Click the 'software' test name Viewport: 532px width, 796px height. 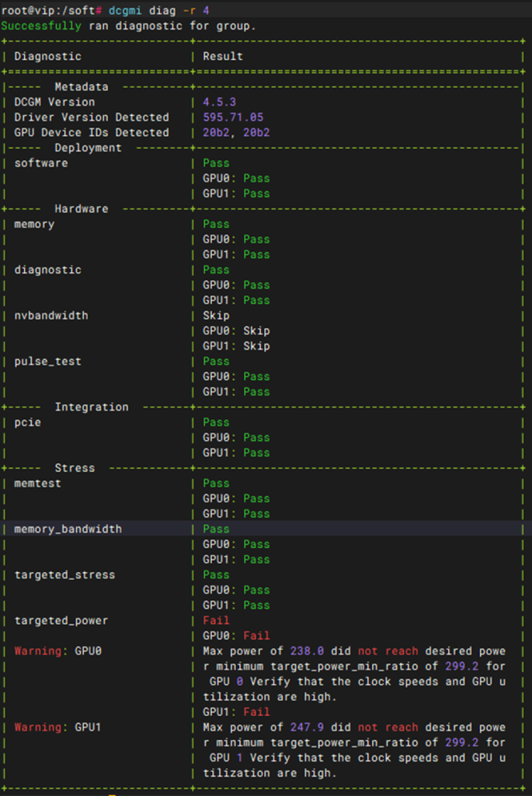click(x=41, y=163)
